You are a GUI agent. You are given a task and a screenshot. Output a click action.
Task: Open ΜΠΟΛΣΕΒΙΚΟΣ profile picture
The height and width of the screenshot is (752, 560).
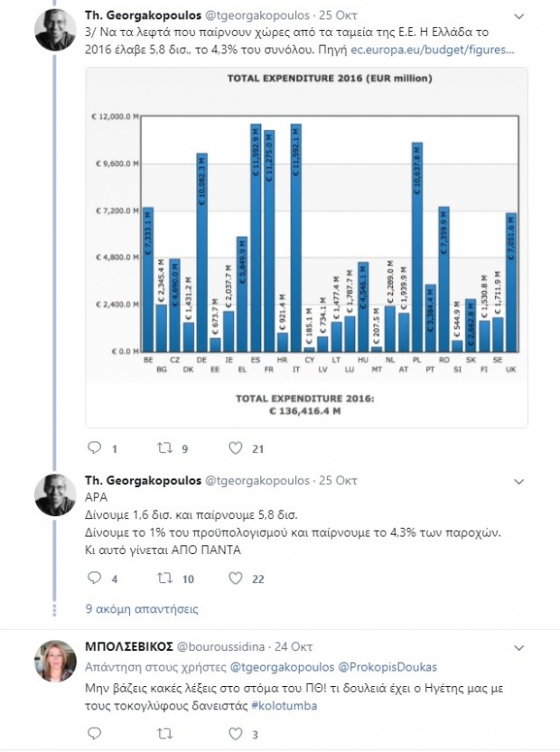pyautogui.click(x=55, y=662)
